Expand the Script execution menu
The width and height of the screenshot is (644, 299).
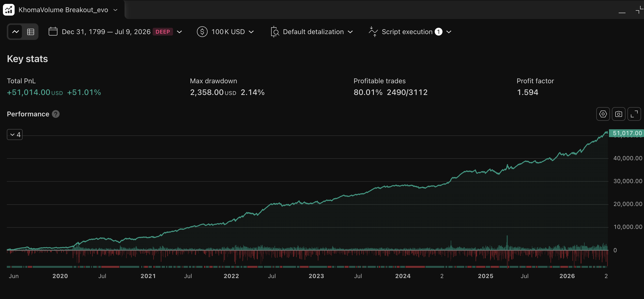pyautogui.click(x=449, y=32)
